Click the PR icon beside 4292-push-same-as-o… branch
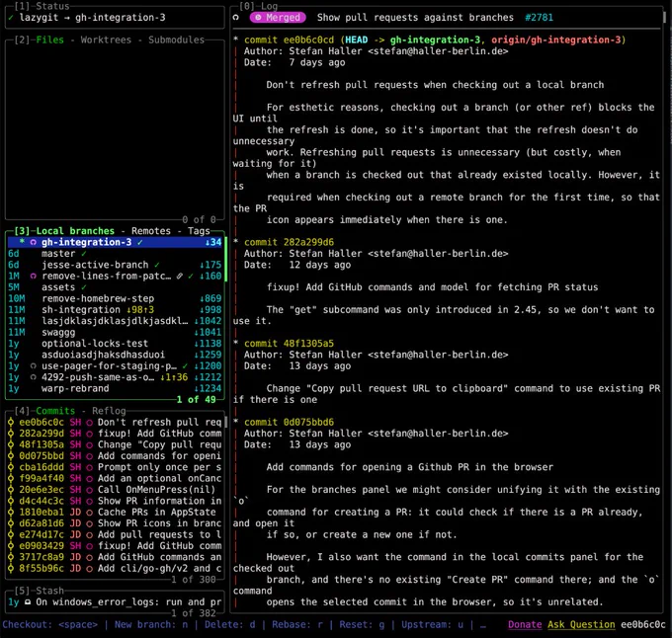The image size is (672, 638). point(33,377)
